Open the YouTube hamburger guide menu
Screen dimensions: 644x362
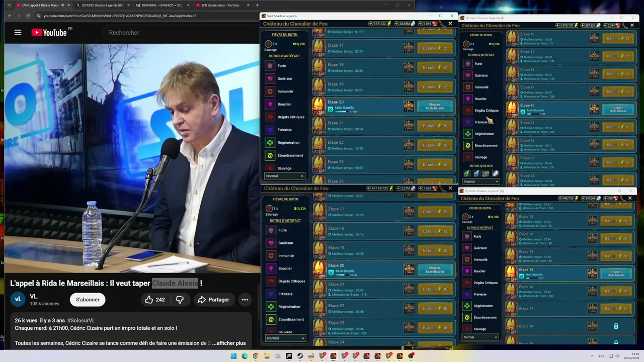coord(18,33)
